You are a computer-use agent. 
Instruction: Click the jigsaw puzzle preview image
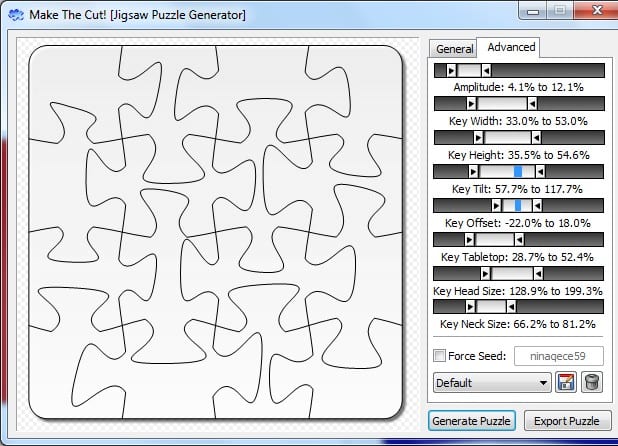pyautogui.click(x=216, y=232)
